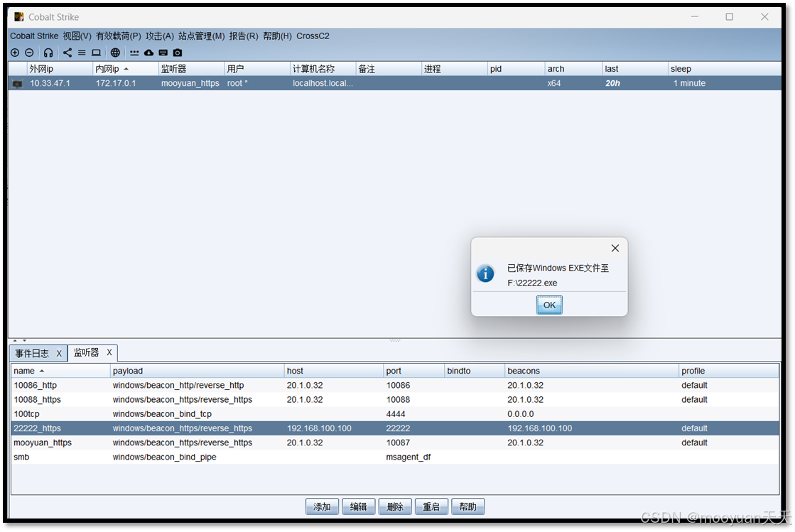Select the smb listener row
This screenshot has height=532, width=795.
click(395, 457)
